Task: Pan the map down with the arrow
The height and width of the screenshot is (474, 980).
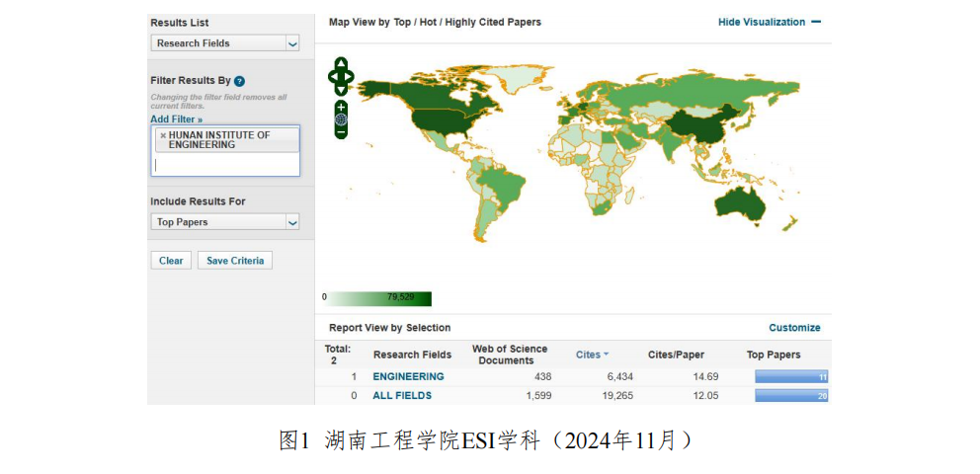Action: [x=341, y=90]
